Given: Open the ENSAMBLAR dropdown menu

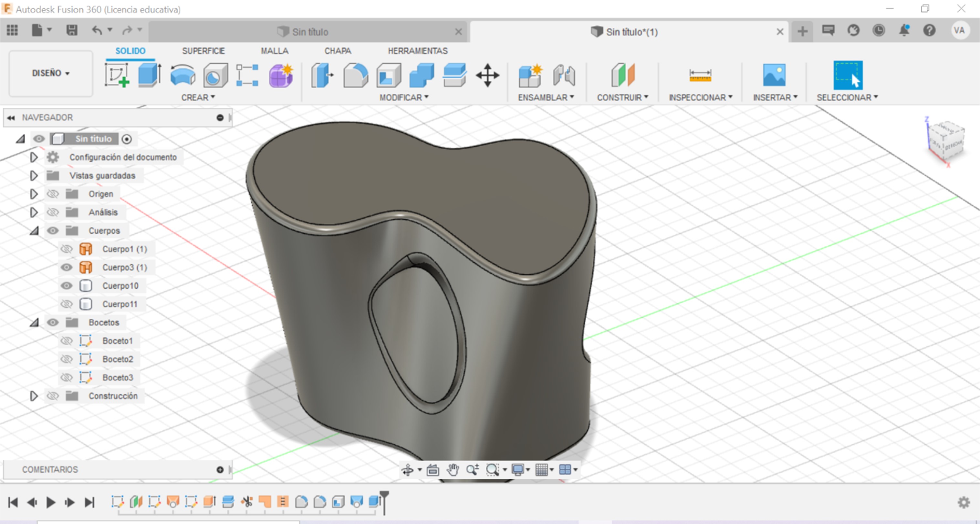Looking at the screenshot, I should pyautogui.click(x=546, y=98).
